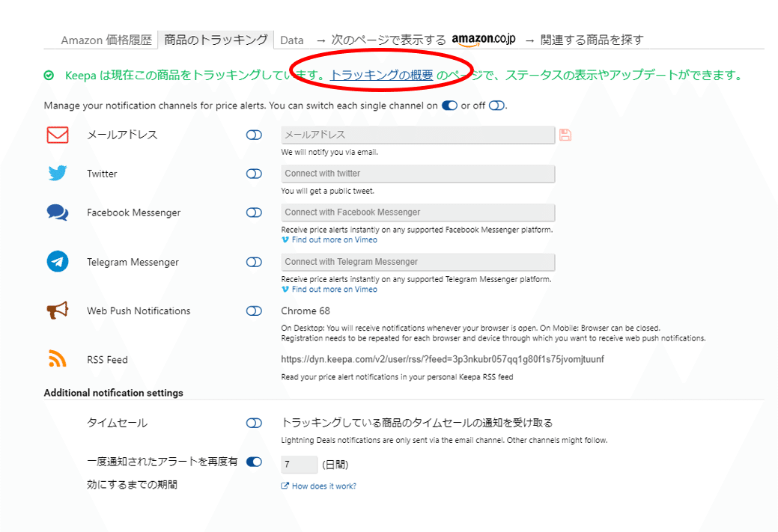This screenshot has width=778, height=532.
Task: Toggle the アラート再度有効 rearm switch
Action: 254,462
